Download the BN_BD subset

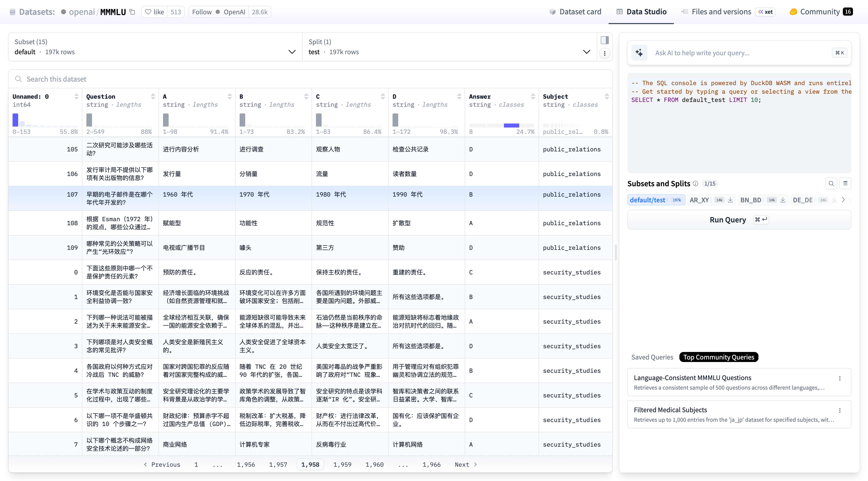[783, 200]
